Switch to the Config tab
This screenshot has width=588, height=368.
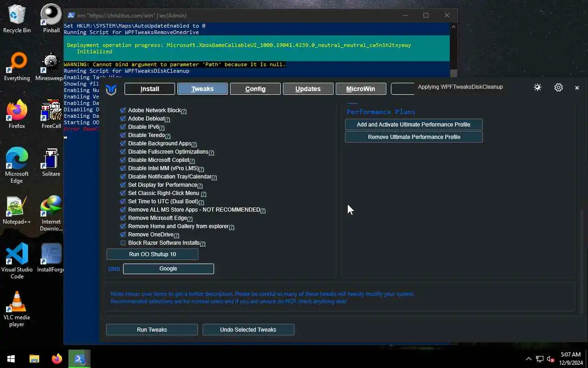(255, 89)
